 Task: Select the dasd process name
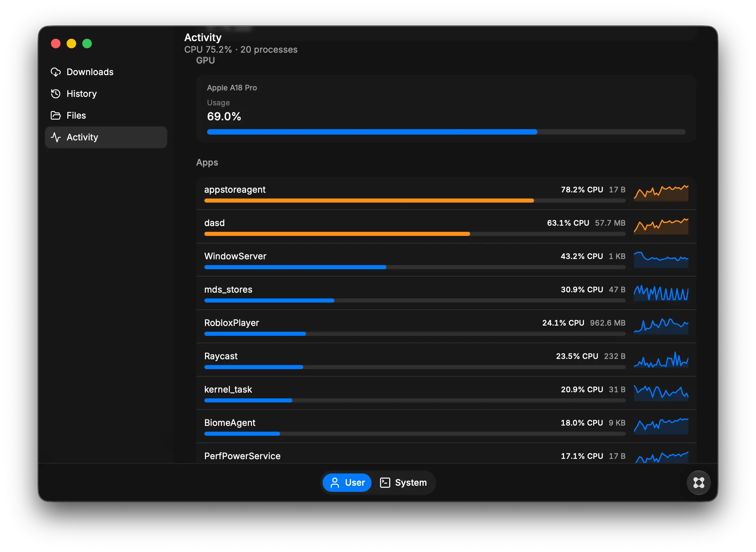coord(214,223)
